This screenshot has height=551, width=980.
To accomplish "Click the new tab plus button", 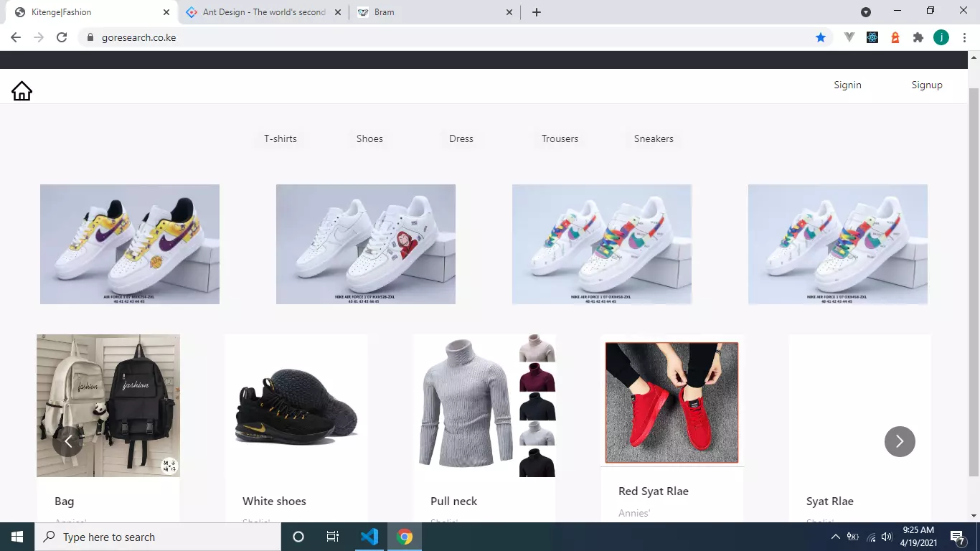I will click(x=537, y=12).
